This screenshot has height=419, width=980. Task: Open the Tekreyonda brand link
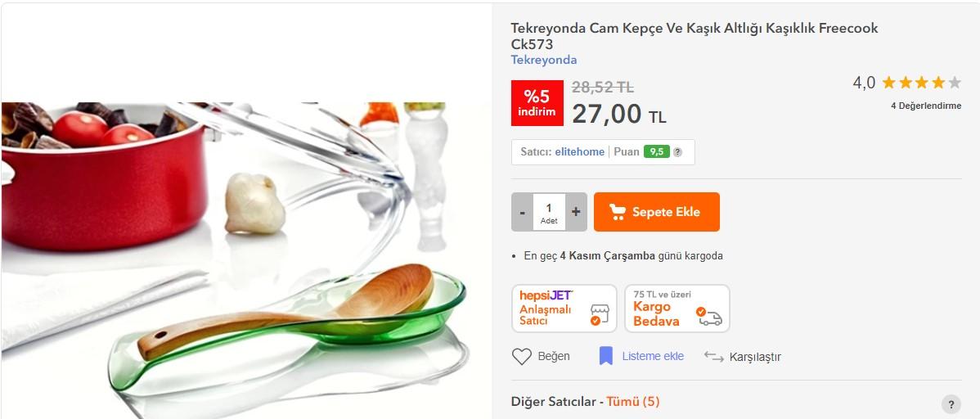[544, 60]
